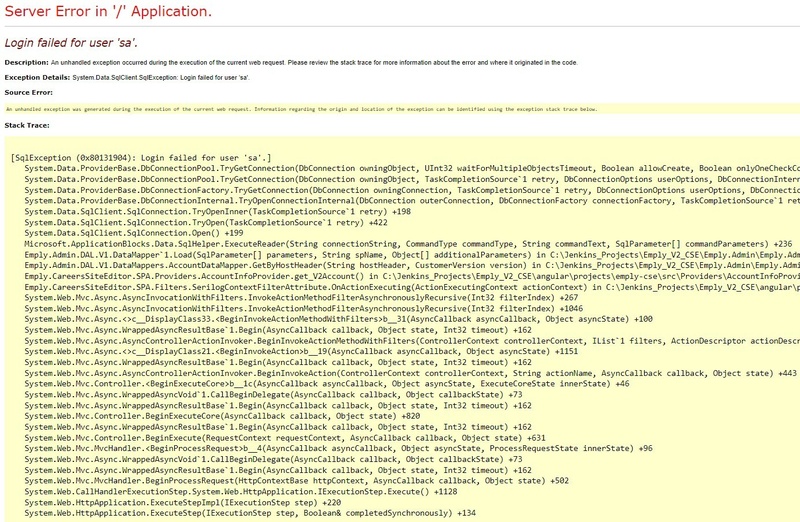Image resolution: width=800 pixels, height=522 pixels.
Task: Click the 'HttpApplication.ExecuteStepImpl' line ending +220
Action: [183, 502]
